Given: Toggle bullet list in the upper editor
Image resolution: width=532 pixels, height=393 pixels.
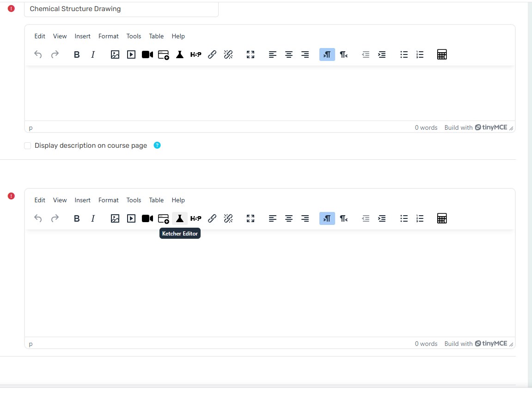Looking at the screenshot, I should (404, 54).
